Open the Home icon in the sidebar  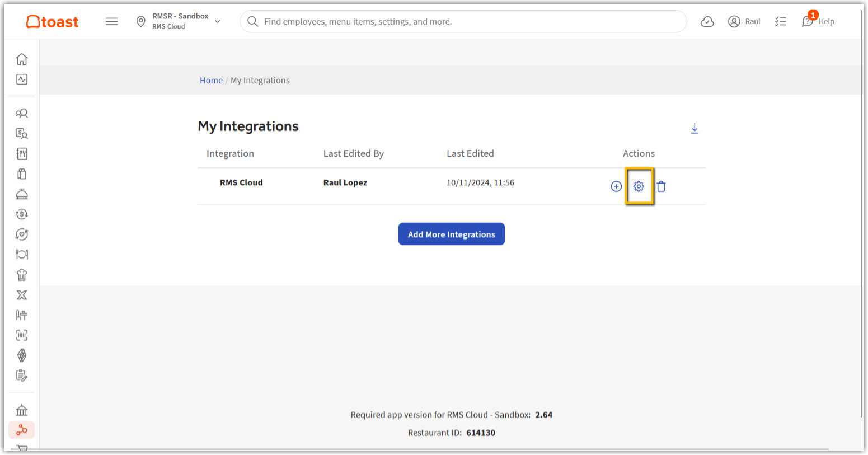[x=22, y=59]
